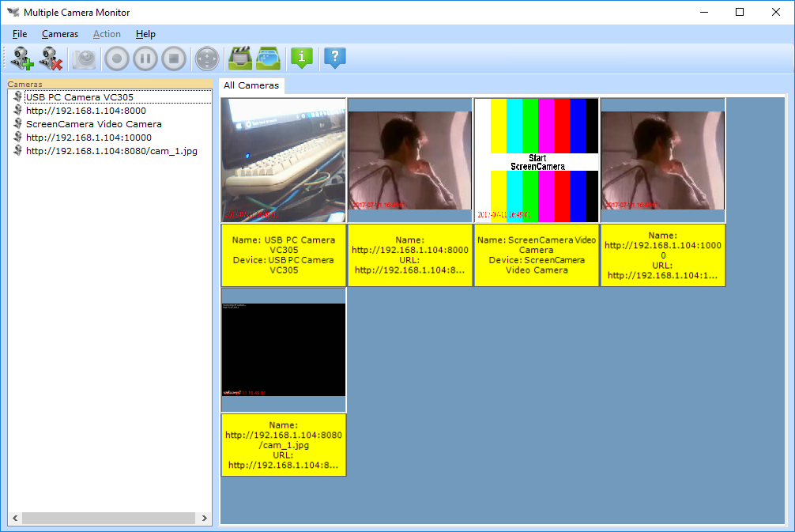Viewport: 795px width, 532px height.
Task: Open the PTZ control pad icon
Action: point(206,58)
